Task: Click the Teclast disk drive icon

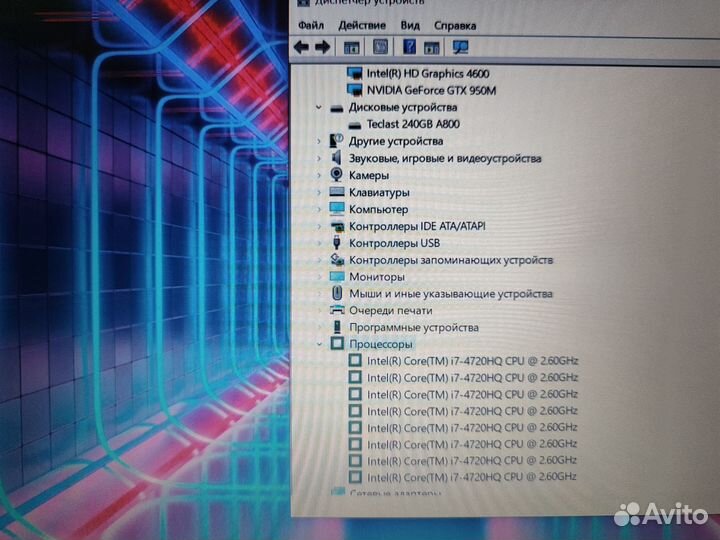Action: [x=354, y=125]
